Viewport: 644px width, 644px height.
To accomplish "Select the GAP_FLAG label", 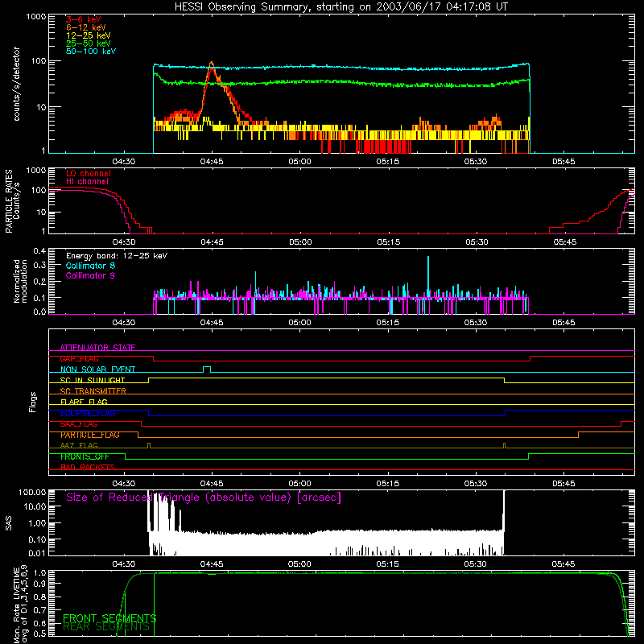I will (x=79, y=358).
